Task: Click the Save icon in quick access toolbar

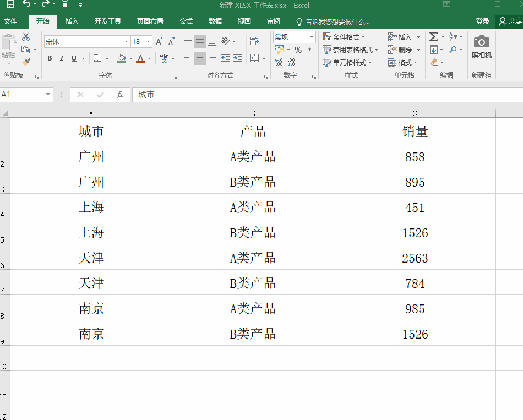Action: (10, 4)
